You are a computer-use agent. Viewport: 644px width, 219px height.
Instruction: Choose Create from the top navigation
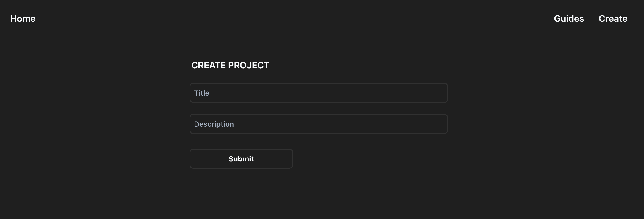click(x=613, y=19)
